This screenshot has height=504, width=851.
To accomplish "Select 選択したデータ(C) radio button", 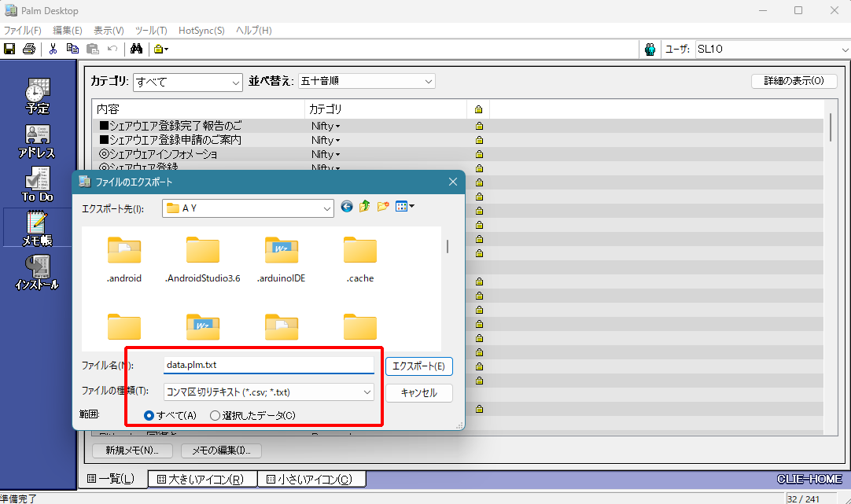I will pos(215,416).
